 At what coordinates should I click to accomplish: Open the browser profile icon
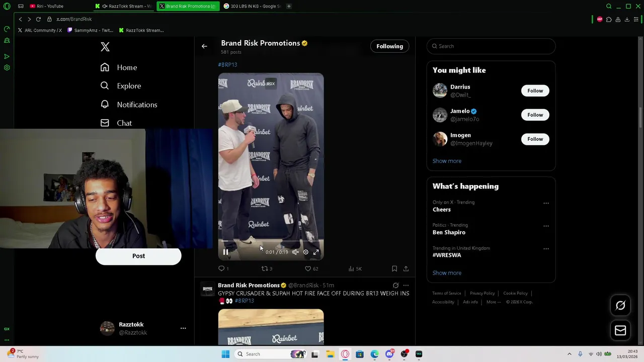click(618, 19)
